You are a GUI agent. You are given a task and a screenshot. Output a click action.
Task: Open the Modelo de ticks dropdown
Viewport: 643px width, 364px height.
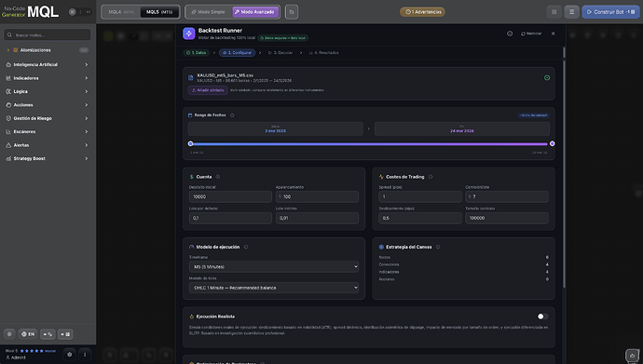coord(274,288)
